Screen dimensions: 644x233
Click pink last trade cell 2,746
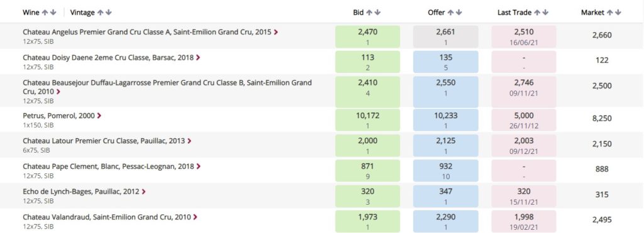524,87
